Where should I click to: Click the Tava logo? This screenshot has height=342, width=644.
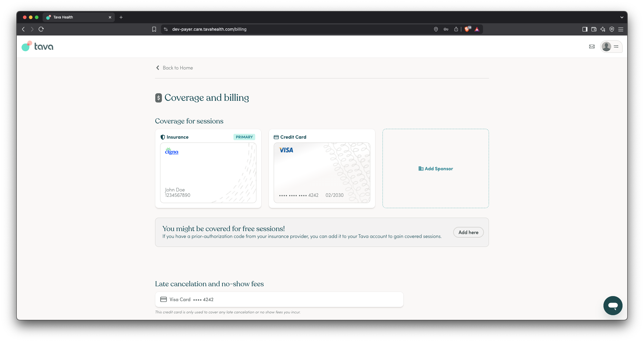pyautogui.click(x=38, y=46)
